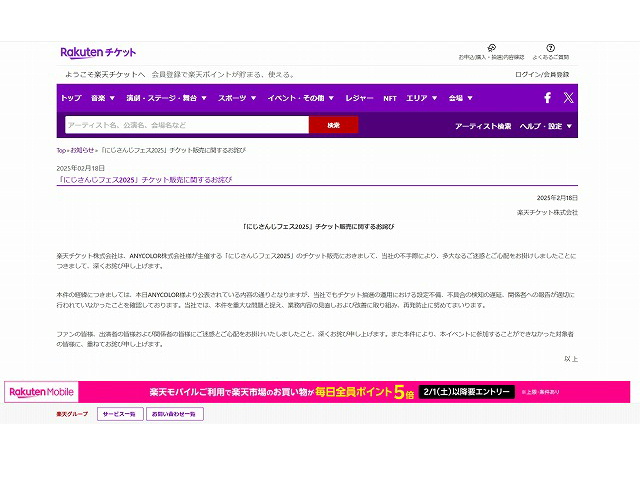Go to トップ in the navigation bar

pos(71,98)
